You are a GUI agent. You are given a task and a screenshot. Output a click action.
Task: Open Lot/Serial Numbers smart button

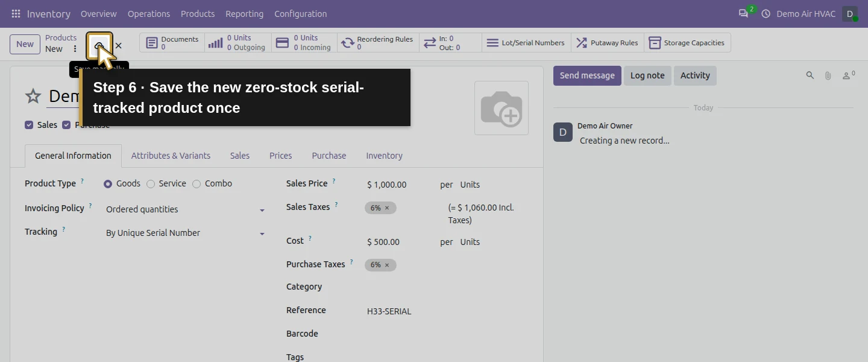tap(526, 43)
